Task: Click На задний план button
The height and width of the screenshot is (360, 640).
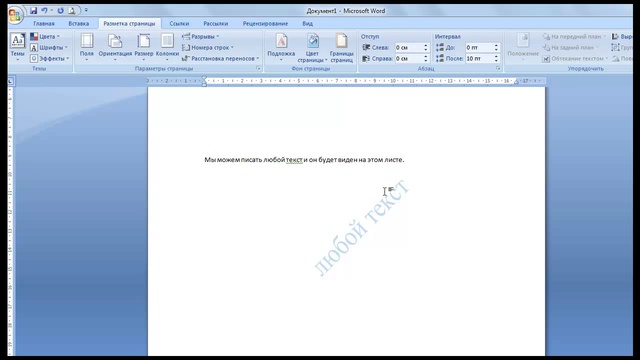Action: pos(570,48)
